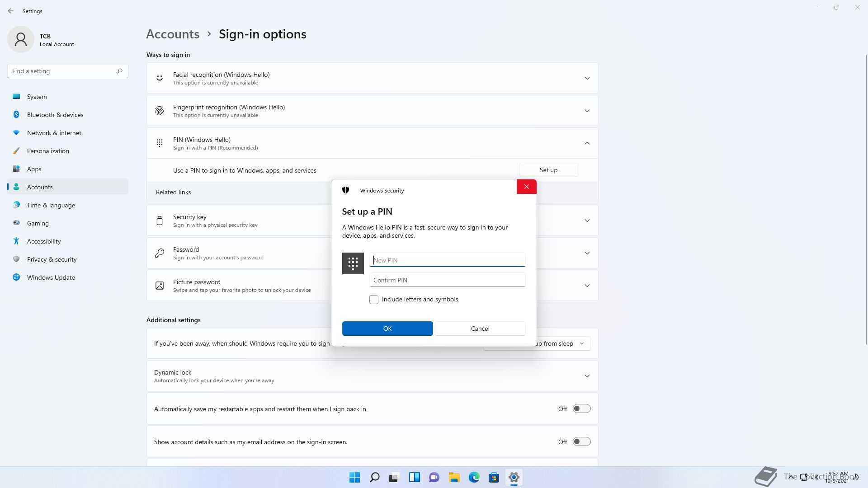The image size is (868, 488).
Task: Expand the Password option chevron
Action: [x=587, y=253]
